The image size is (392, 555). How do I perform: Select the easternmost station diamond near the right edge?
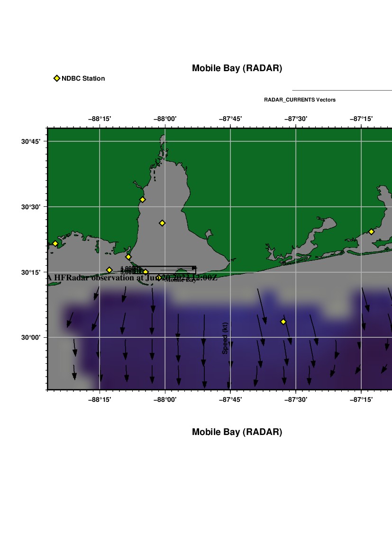click(371, 231)
